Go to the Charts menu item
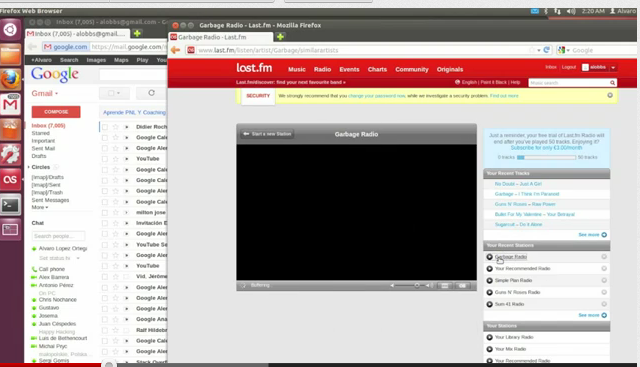The width and height of the screenshot is (640, 367). (x=377, y=69)
